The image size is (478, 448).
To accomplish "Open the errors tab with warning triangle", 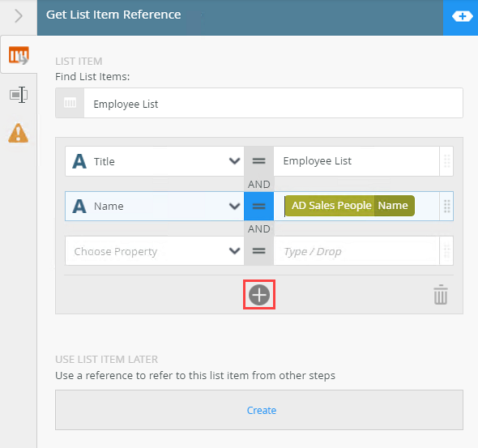I will pos(19,133).
